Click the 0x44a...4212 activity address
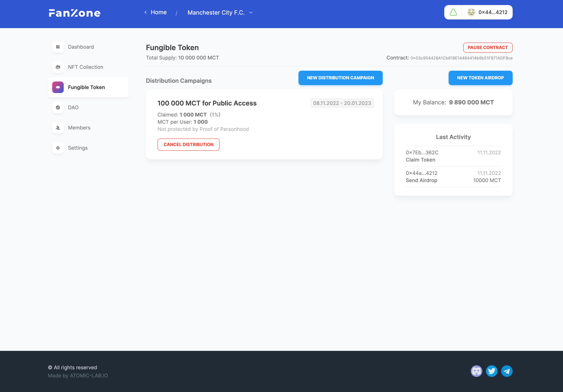This screenshot has width=563, height=392. 422,173
